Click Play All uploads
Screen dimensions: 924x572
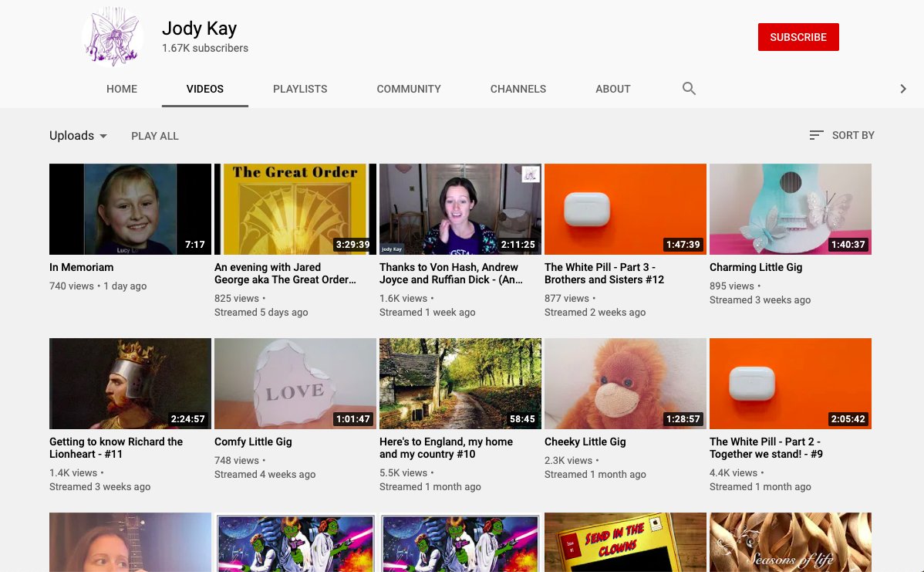pos(155,136)
